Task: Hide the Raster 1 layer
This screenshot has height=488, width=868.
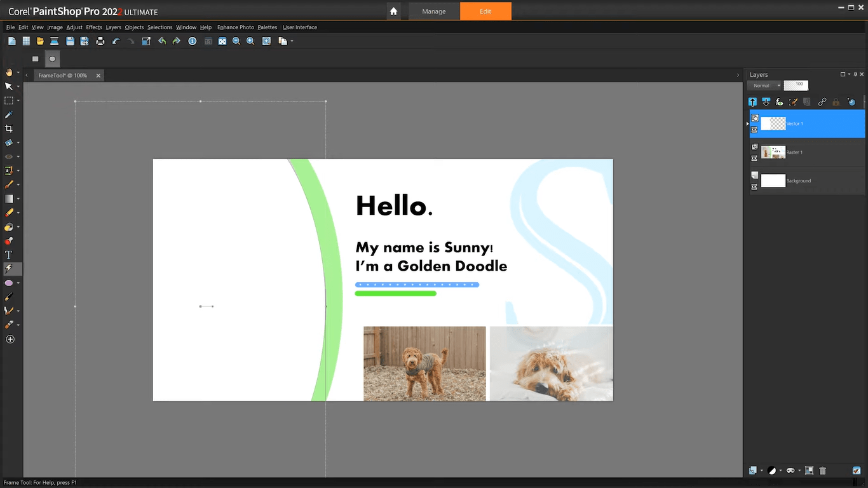Action: coord(754,158)
